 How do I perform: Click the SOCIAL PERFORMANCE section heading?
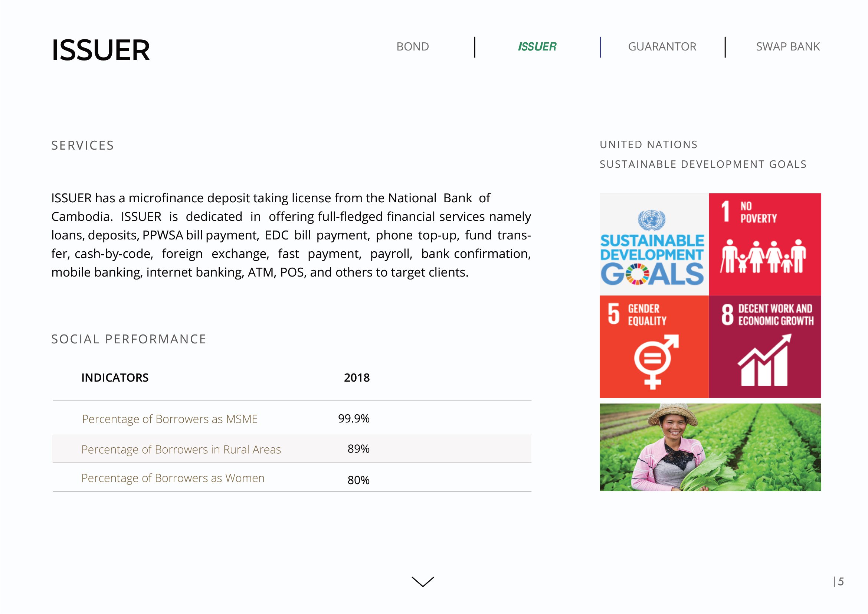tap(129, 339)
